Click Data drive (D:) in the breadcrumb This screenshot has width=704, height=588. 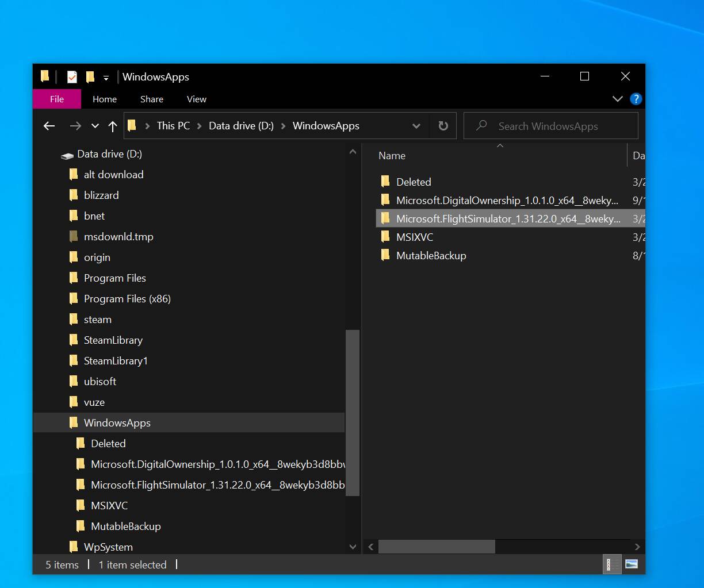[241, 126]
